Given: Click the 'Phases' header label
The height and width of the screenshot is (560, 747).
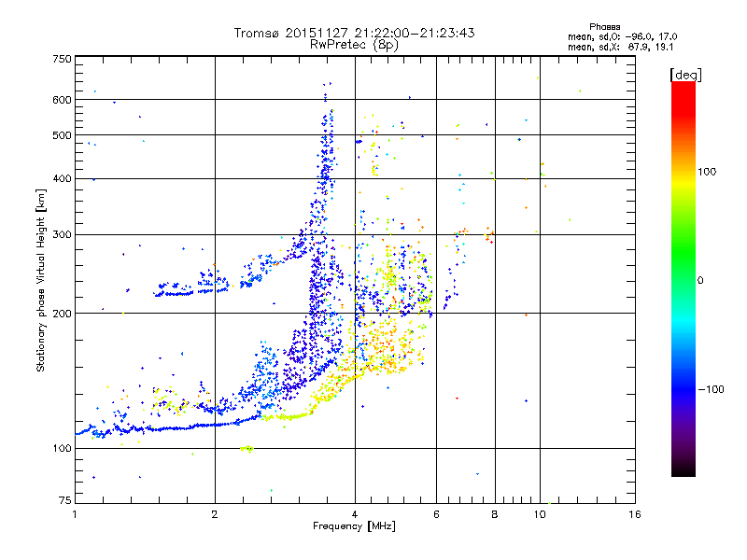Looking at the screenshot, I should [x=604, y=27].
